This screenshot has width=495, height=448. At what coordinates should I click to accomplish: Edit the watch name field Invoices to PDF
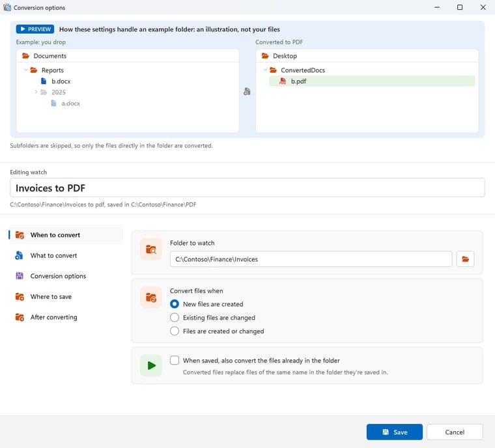[247, 188]
